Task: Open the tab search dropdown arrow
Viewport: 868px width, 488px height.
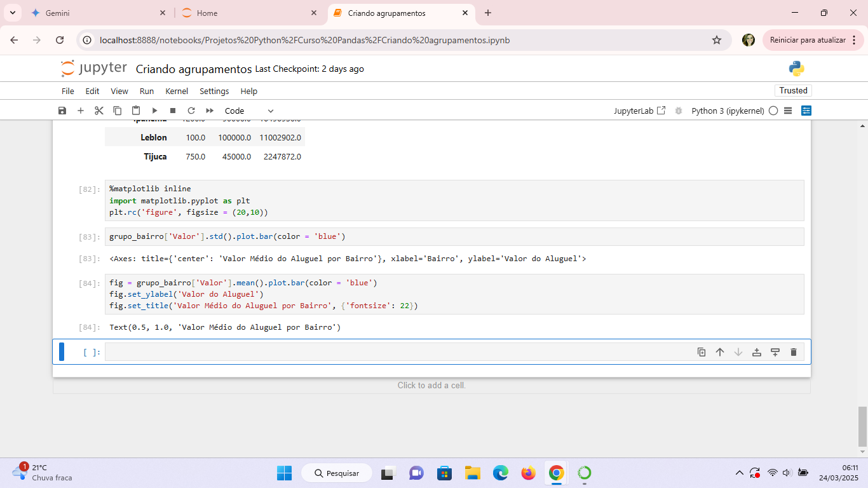Action: click(x=11, y=13)
